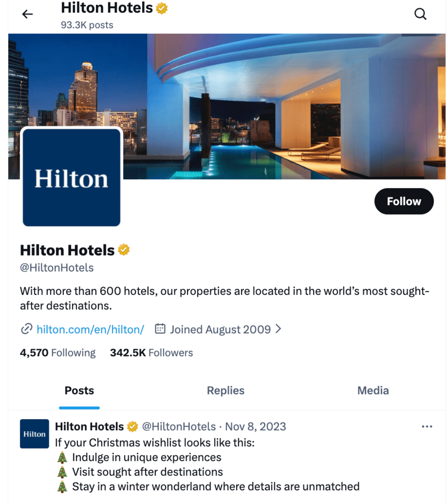
Task: Open the three-dot more menu on the post
Action: [427, 426]
